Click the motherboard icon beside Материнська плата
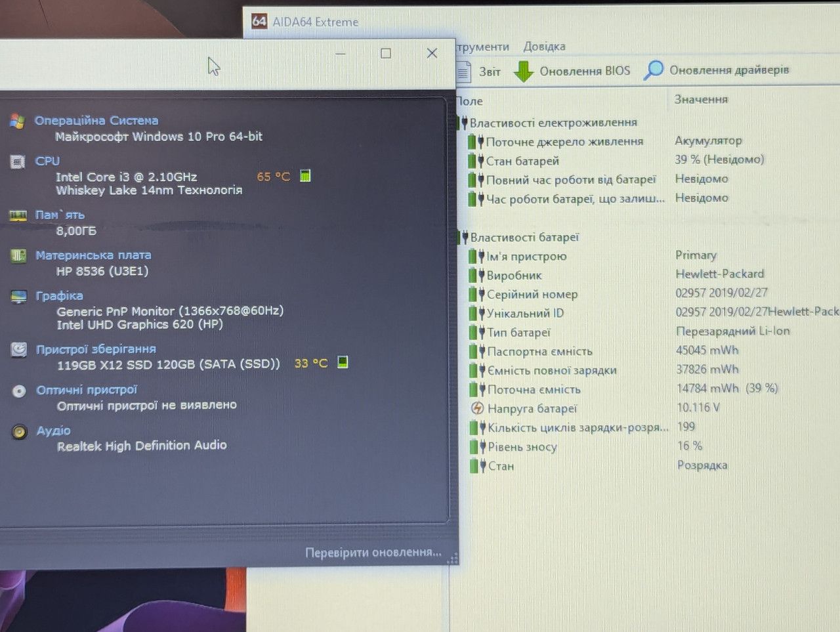This screenshot has height=632, width=840. [18, 256]
